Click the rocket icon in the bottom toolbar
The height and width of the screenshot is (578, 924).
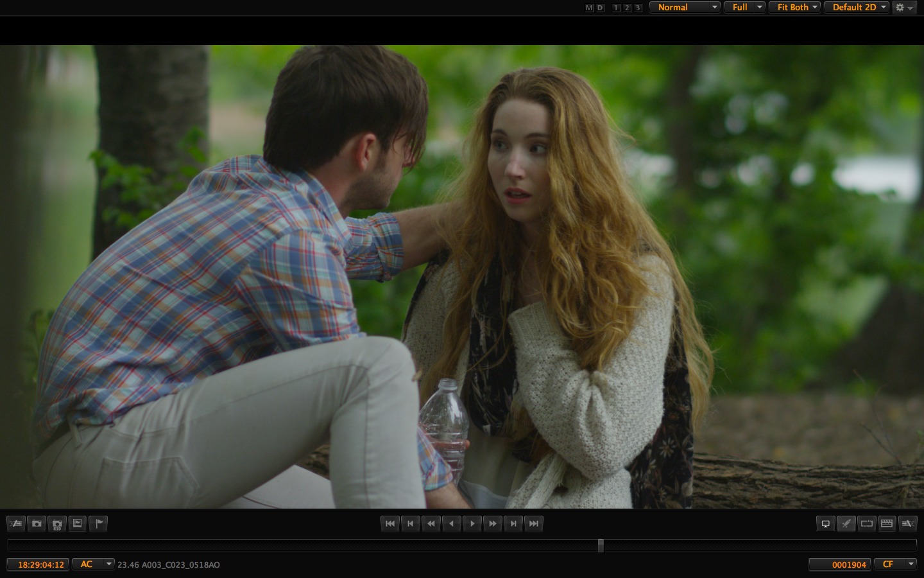(846, 524)
